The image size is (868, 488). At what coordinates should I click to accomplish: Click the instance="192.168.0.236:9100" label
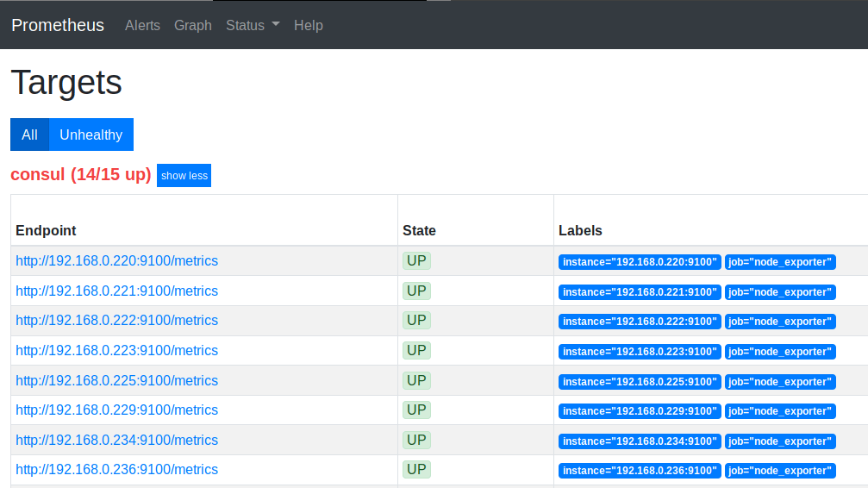[640, 471]
